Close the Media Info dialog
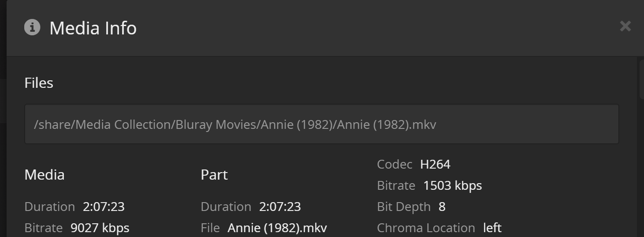Image resolution: width=644 pixels, height=237 pixels. (x=625, y=26)
